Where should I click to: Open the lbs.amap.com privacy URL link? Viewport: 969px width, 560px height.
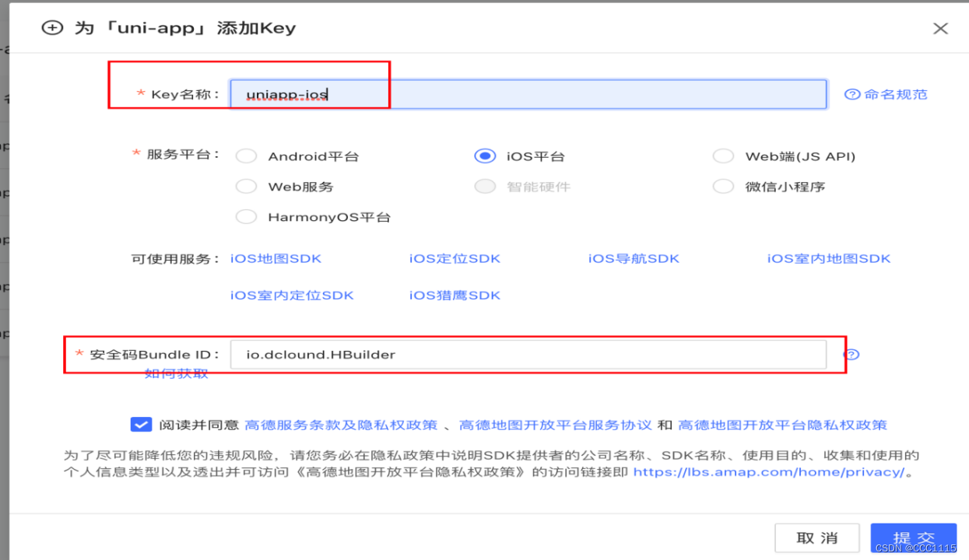tap(768, 471)
